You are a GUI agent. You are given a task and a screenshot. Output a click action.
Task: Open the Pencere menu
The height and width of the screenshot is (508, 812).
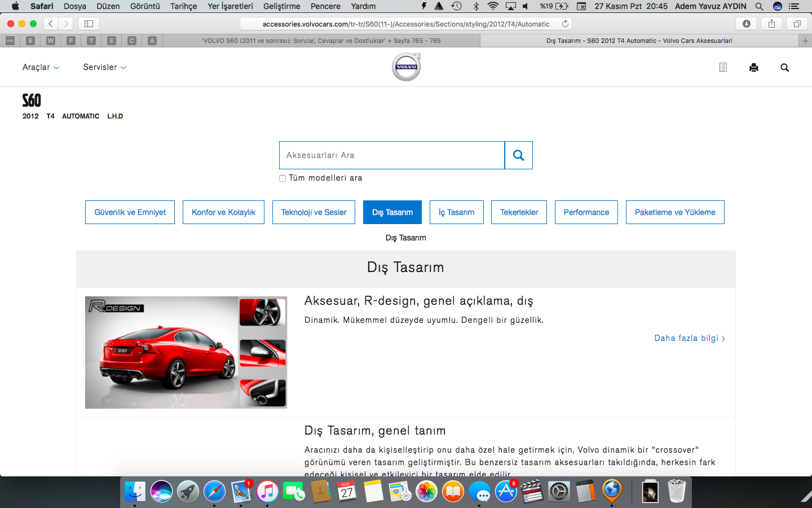325,6
